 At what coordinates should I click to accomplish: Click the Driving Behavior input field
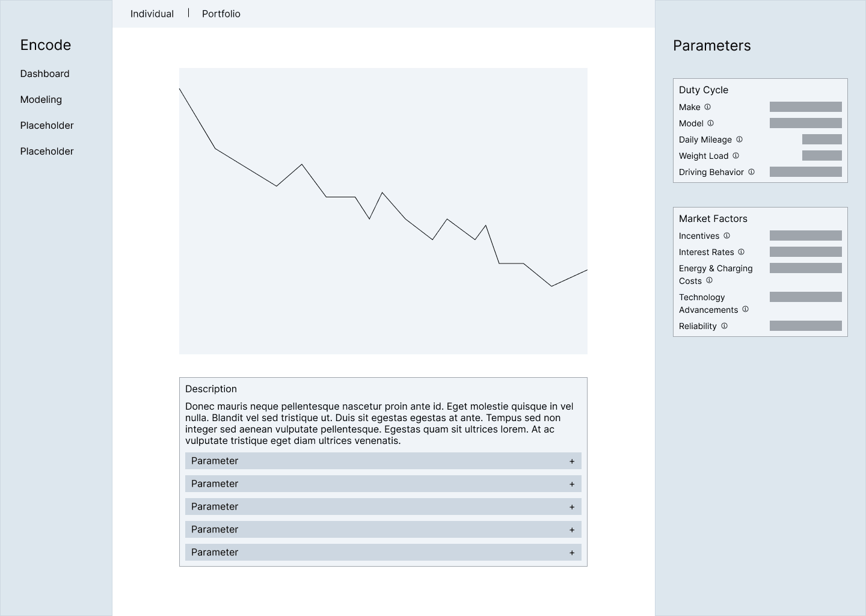[806, 172]
